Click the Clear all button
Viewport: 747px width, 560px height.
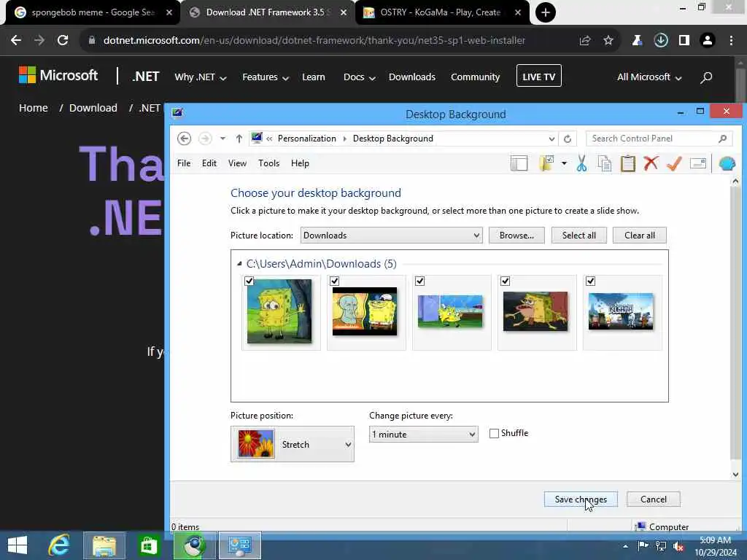639,236
